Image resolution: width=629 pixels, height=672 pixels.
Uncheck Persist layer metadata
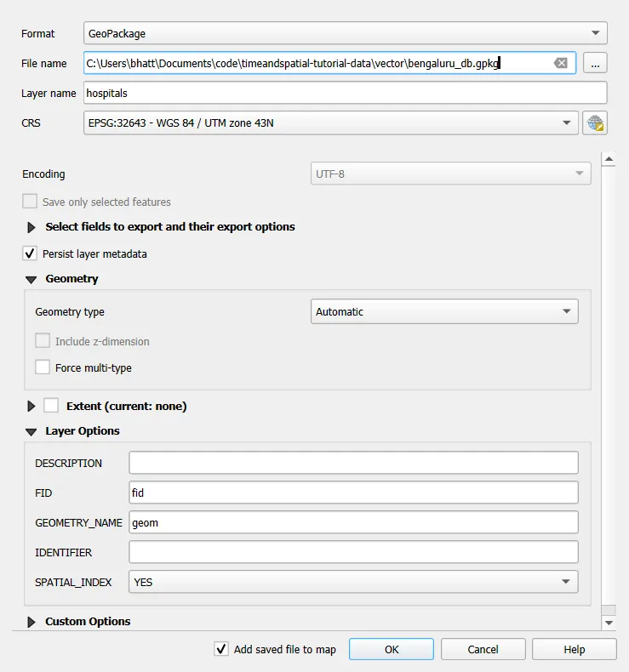pos(30,253)
